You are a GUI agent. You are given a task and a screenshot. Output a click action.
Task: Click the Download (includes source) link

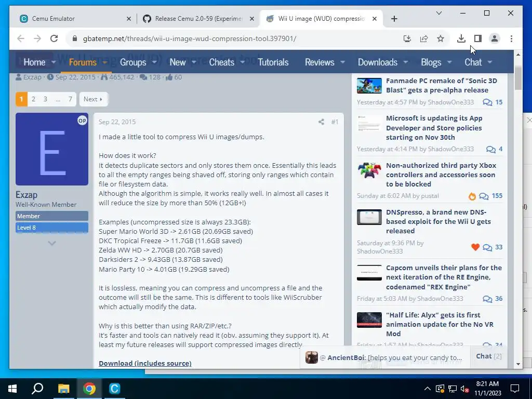click(145, 363)
